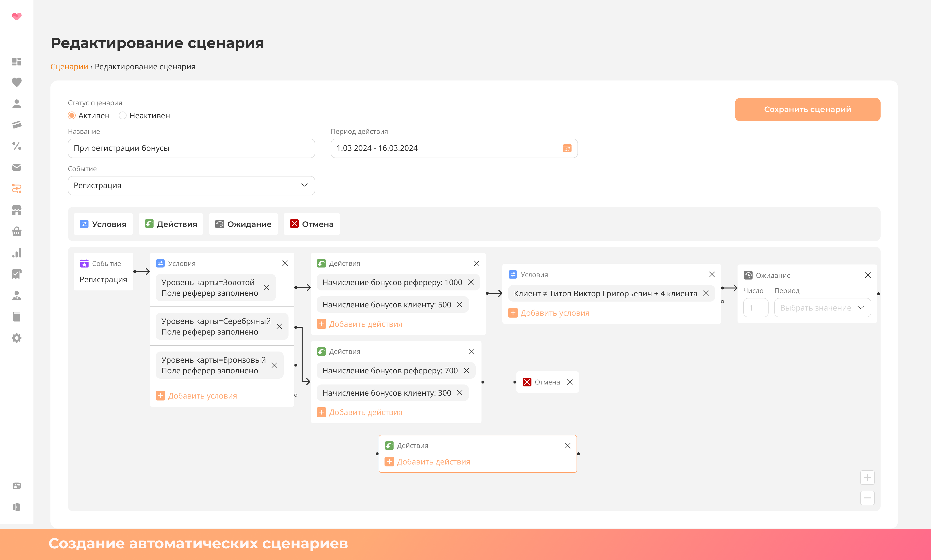Viewport: 931px width, 560px height.
Task: Click the heart loyalty sidebar icon
Action: pyautogui.click(x=16, y=82)
